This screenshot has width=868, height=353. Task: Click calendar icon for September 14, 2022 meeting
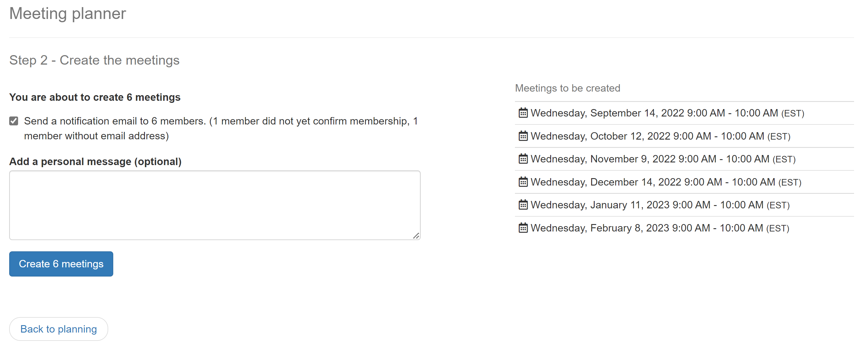coord(523,113)
